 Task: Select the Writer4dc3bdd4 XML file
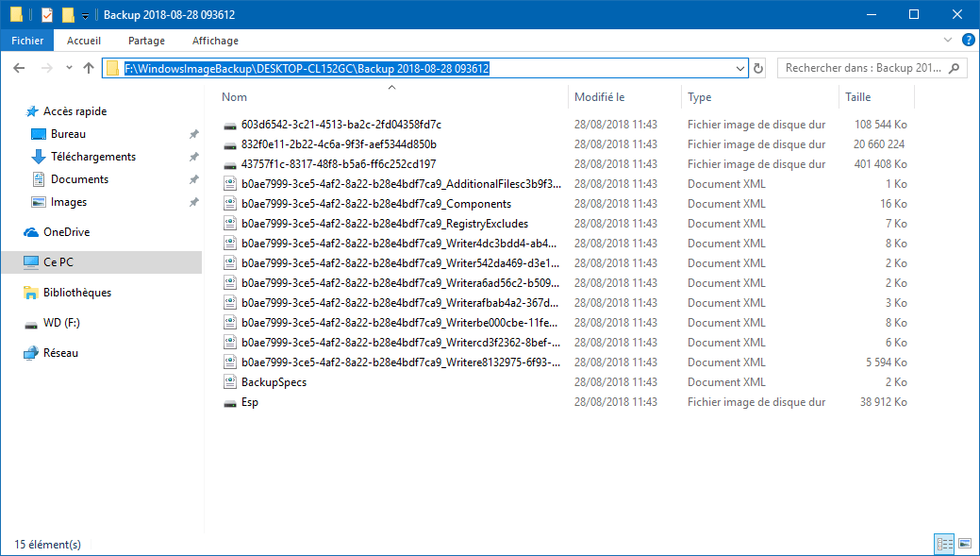click(x=399, y=244)
